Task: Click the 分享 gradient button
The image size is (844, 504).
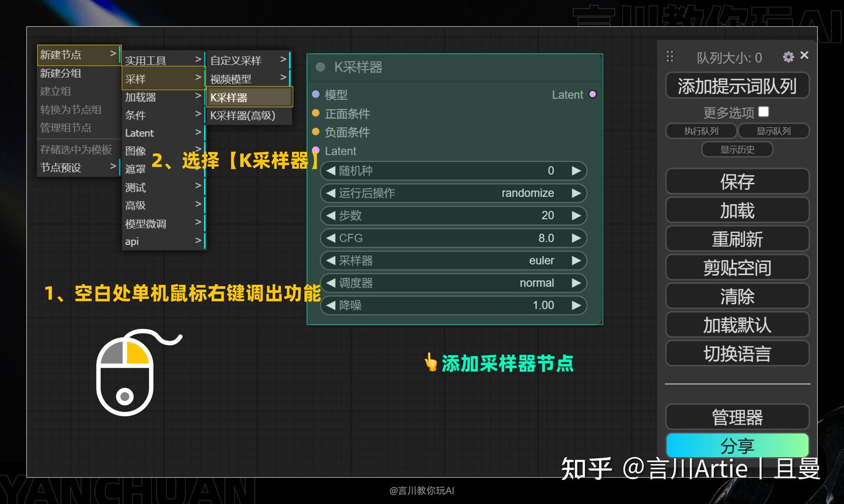Action: click(x=737, y=445)
